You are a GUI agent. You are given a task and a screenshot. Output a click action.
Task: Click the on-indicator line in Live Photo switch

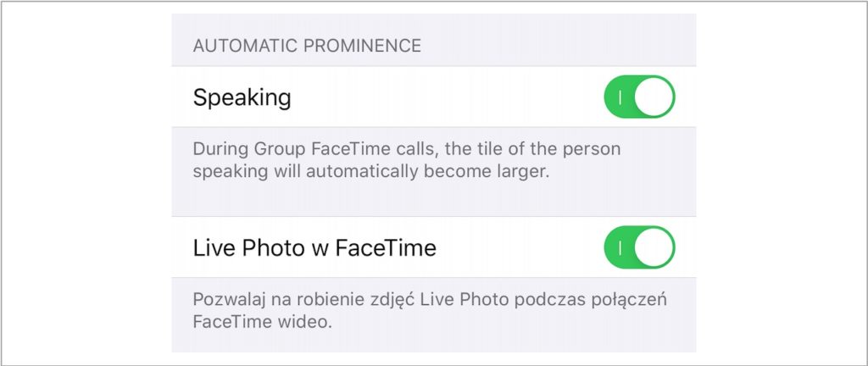620,247
